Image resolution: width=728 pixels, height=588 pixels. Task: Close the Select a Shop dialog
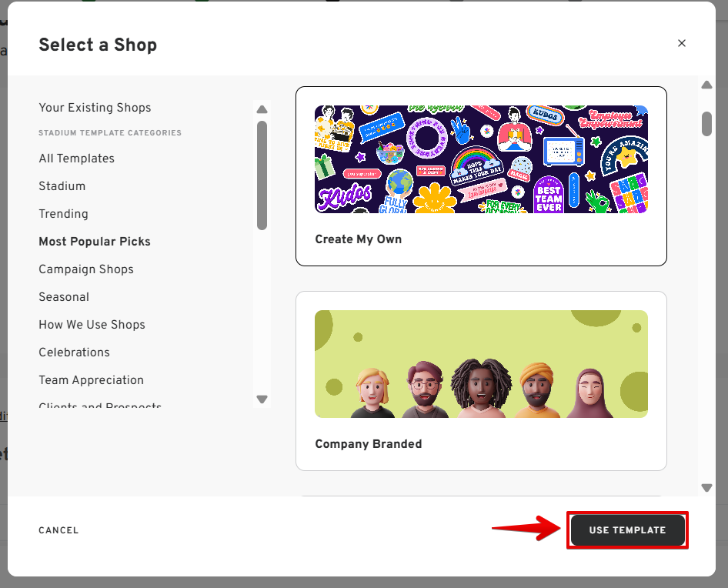point(681,44)
